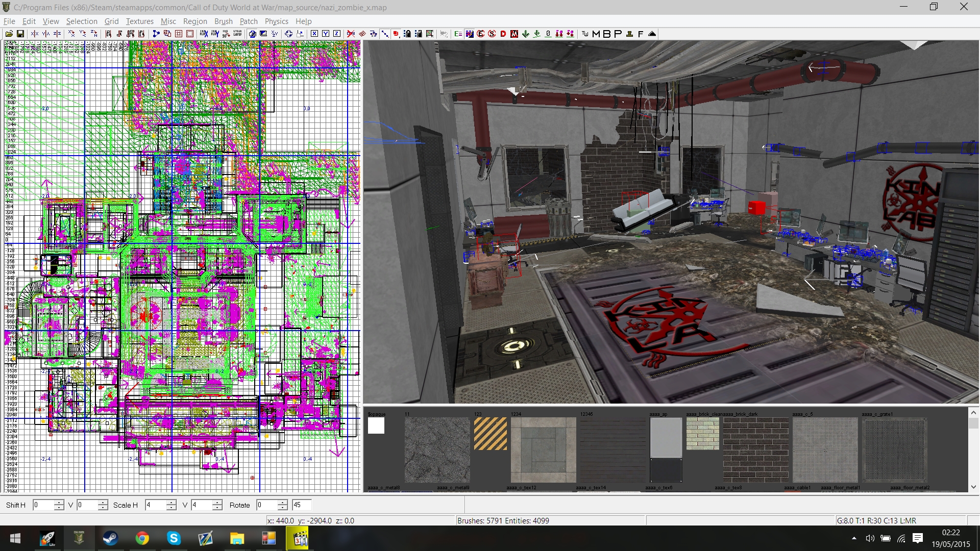Open the Selection menu
980x551 pixels.
(82, 21)
